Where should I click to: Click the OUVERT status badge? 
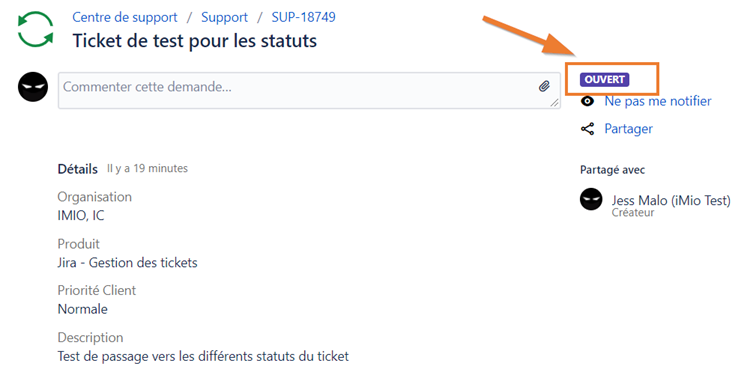click(x=605, y=80)
